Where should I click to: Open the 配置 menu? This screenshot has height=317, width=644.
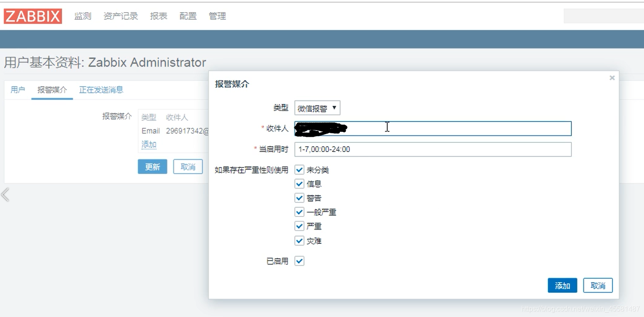coord(188,16)
